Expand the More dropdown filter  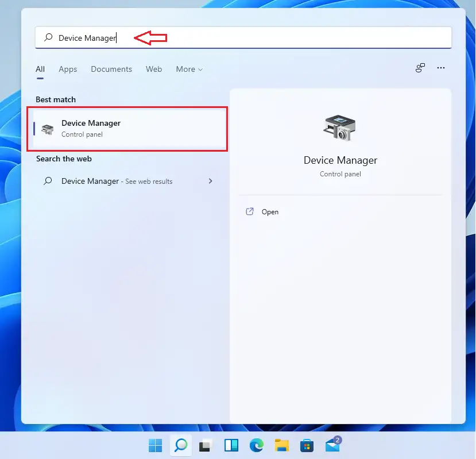(189, 69)
